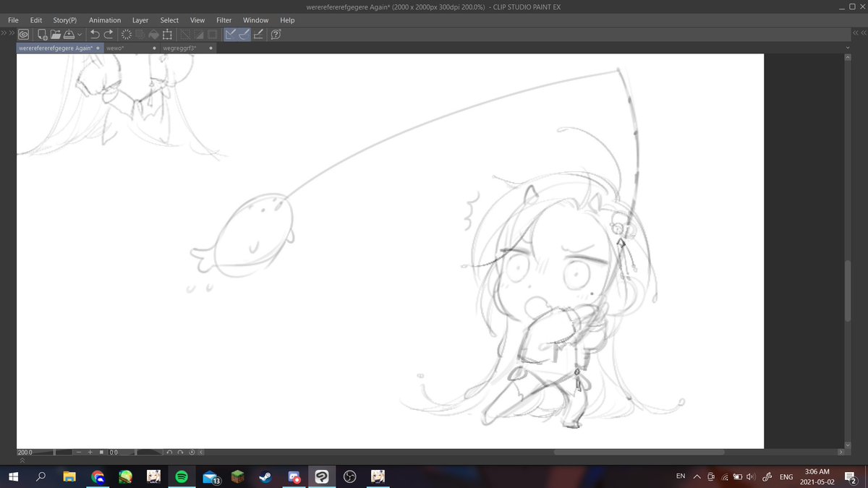Click the Scale/Rotate transform icon
Screen dimensions: 868x488
click(167, 34)
